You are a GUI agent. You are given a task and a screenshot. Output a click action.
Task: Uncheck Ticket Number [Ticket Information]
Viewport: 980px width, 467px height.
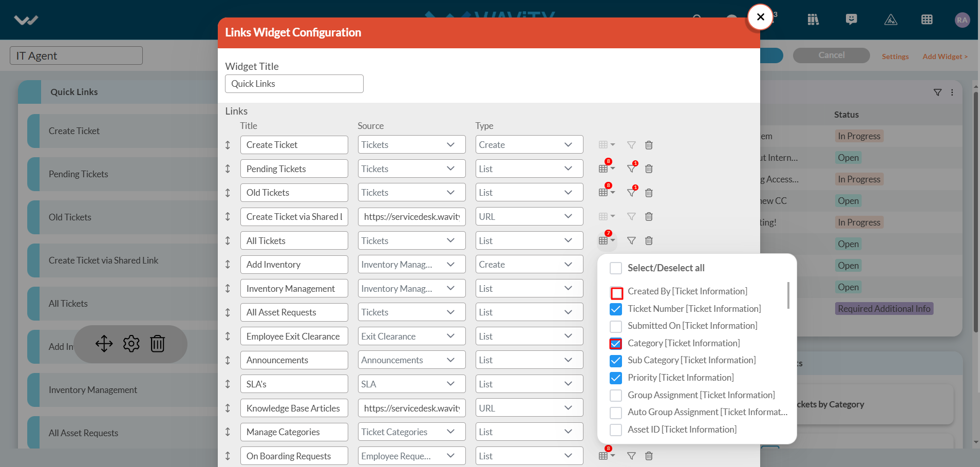(x=615, y=309)
